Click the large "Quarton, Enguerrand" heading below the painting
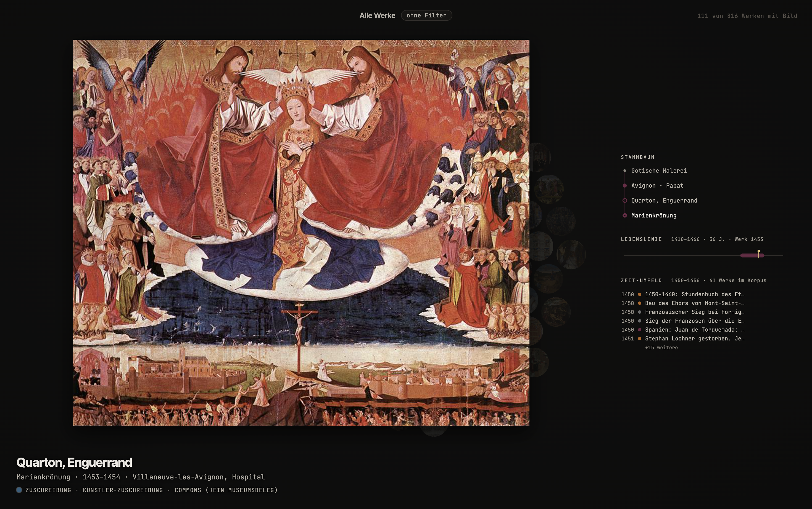812x509 pixels. click(74, 463)
